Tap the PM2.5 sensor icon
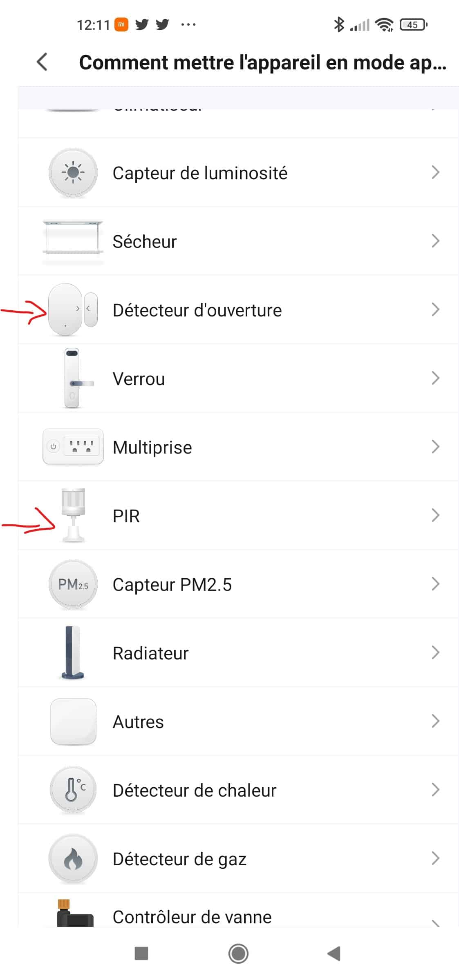The height and width of the screenshot is (980, 459). (x=73, y=584)
